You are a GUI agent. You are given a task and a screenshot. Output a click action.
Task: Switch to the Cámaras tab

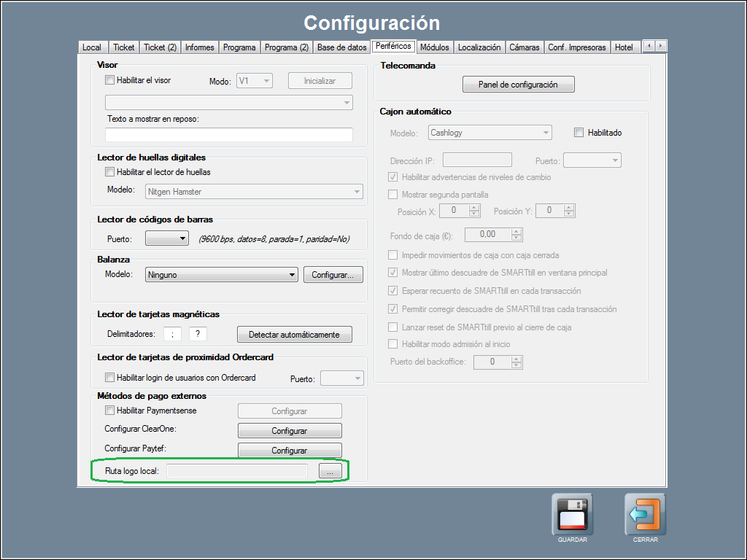click(524, 47)
